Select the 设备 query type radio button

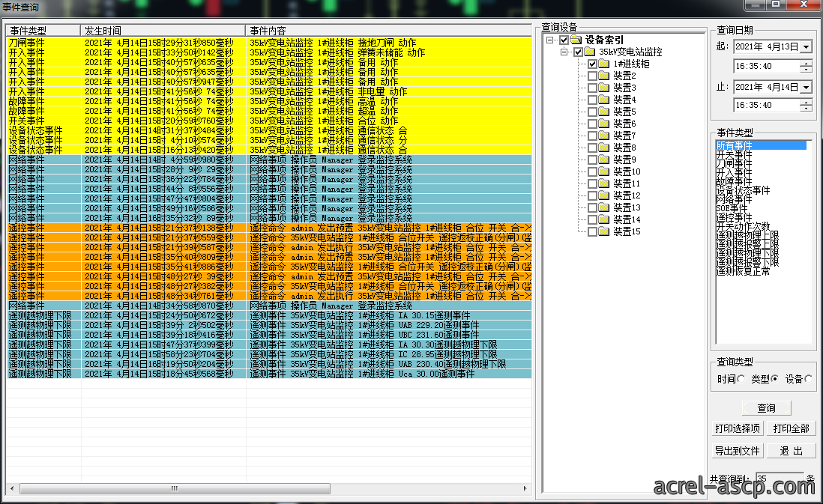pyautogui.click(x=808, y=379)
